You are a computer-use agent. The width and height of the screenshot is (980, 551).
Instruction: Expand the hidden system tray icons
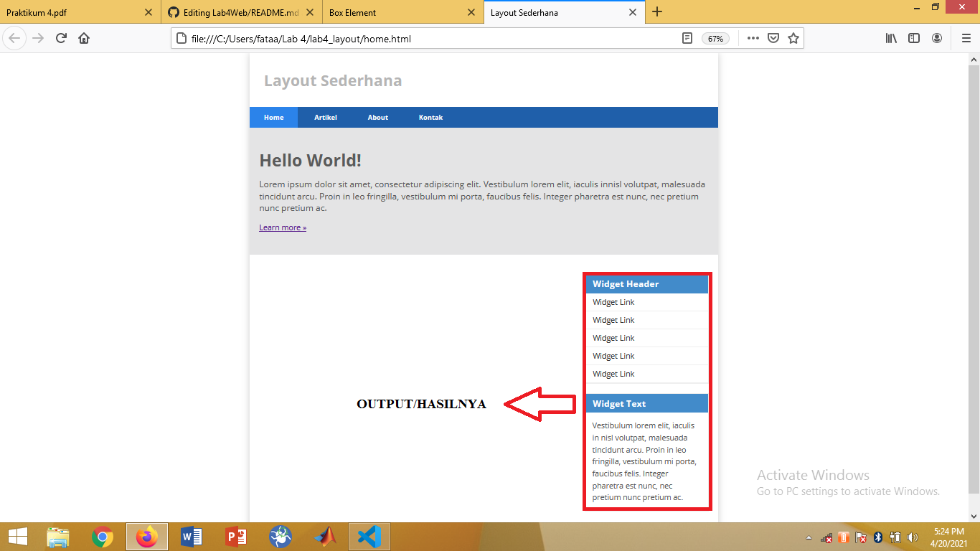pos(809,536)
